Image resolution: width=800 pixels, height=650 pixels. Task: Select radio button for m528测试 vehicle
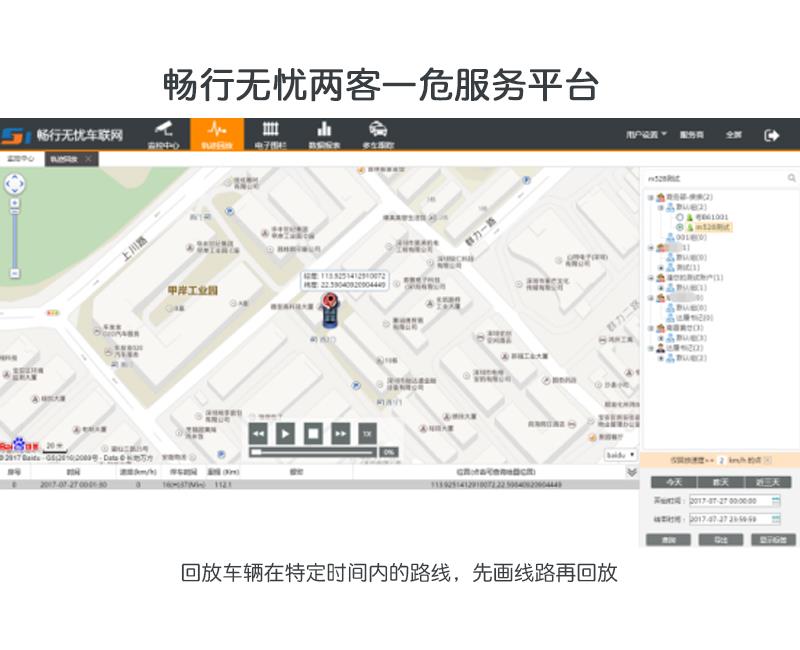click(680, 227)
